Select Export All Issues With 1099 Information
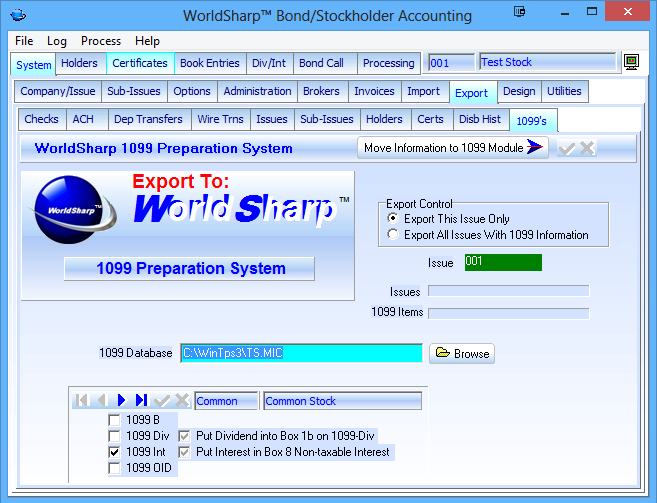Viewport: 657px width, 503px height. 392,235
